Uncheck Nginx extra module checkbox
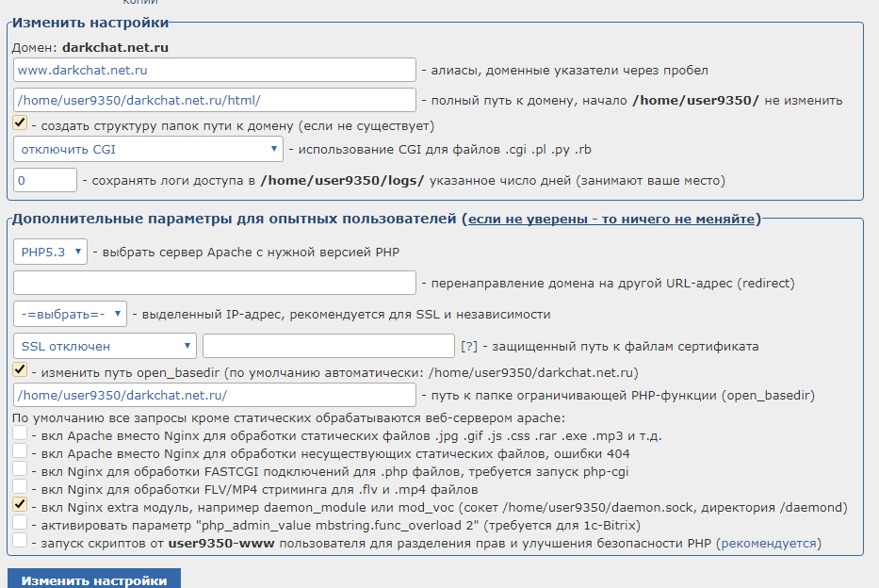Image resolution: width=879 pixels, height=588 pixels. click(20, 504)
